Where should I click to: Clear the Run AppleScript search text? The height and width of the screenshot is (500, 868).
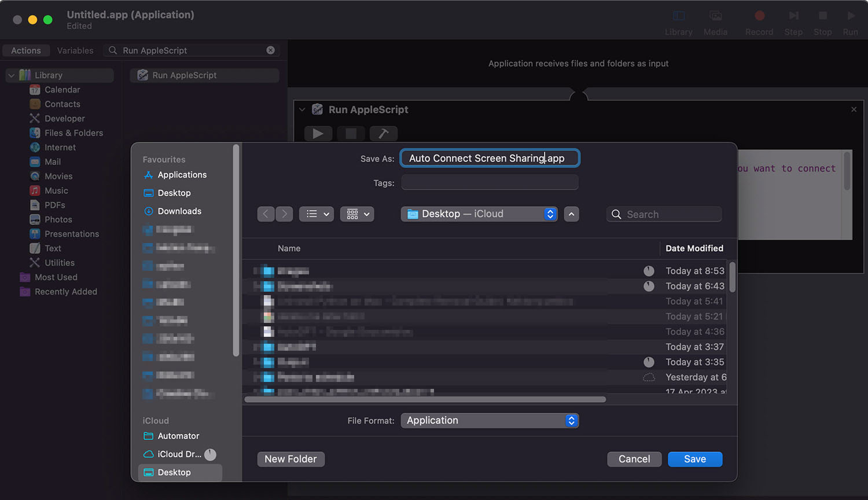[x=270, y=50]
